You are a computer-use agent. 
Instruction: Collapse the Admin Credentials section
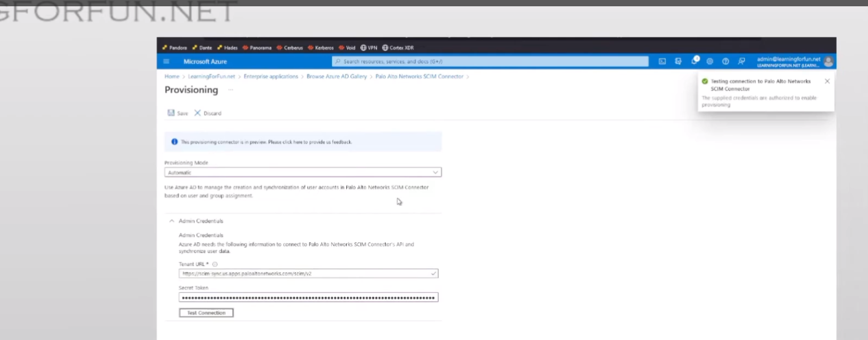click(x=172, y=221)
